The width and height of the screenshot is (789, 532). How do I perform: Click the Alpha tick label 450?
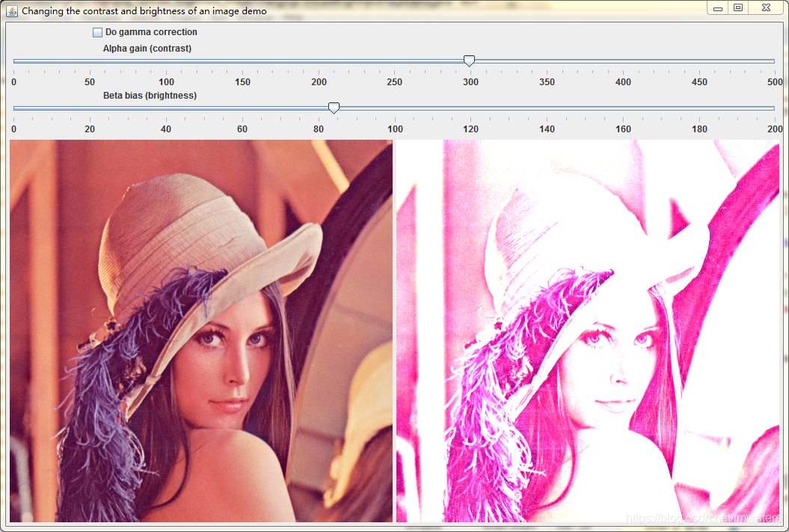point(699,82)
